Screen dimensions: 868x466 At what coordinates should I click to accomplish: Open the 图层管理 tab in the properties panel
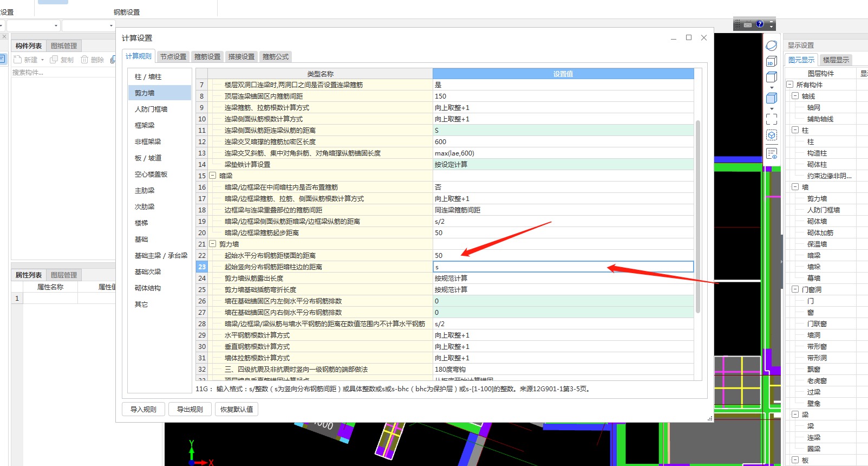[64, 275]
